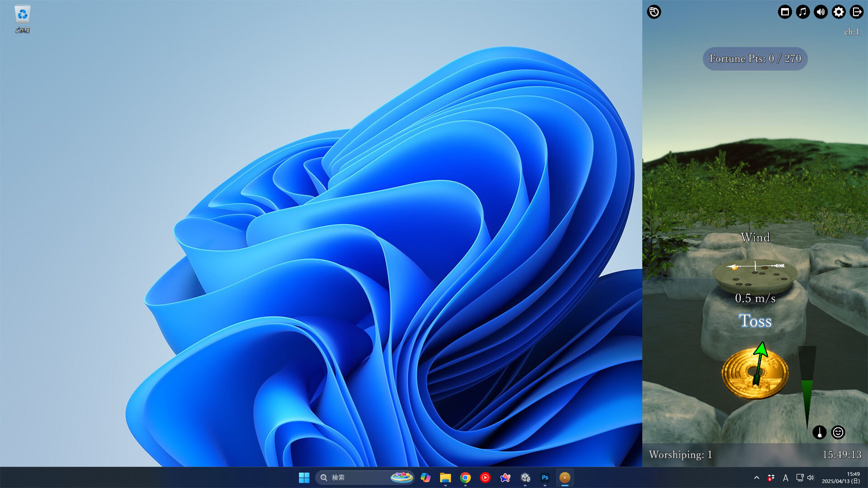The width and height of the screenshot is (868, 488).
Task: Open game settings with the gear icon
Action: click(x=838, y=12)
